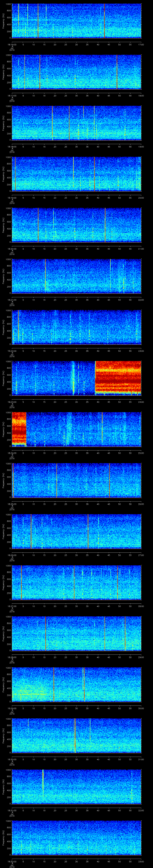Select the spectrogram panel beginning at 18:18:00

click(76, 123)
